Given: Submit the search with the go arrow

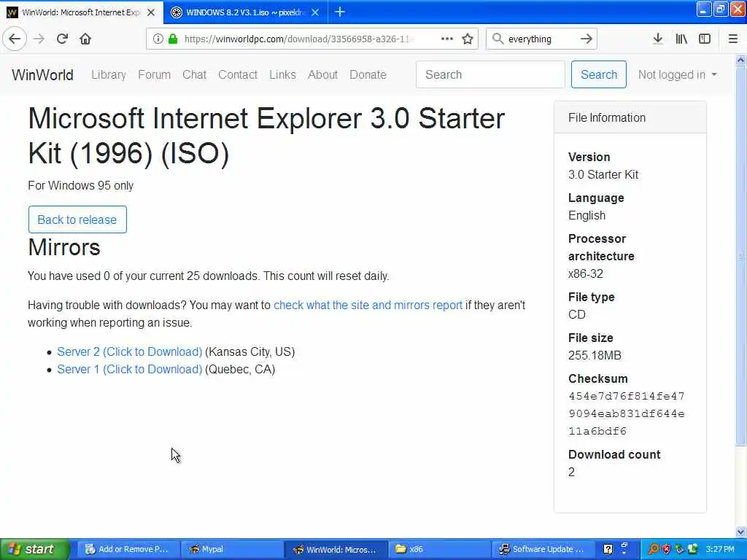Looking at the screenshot, I should [587, 39].
